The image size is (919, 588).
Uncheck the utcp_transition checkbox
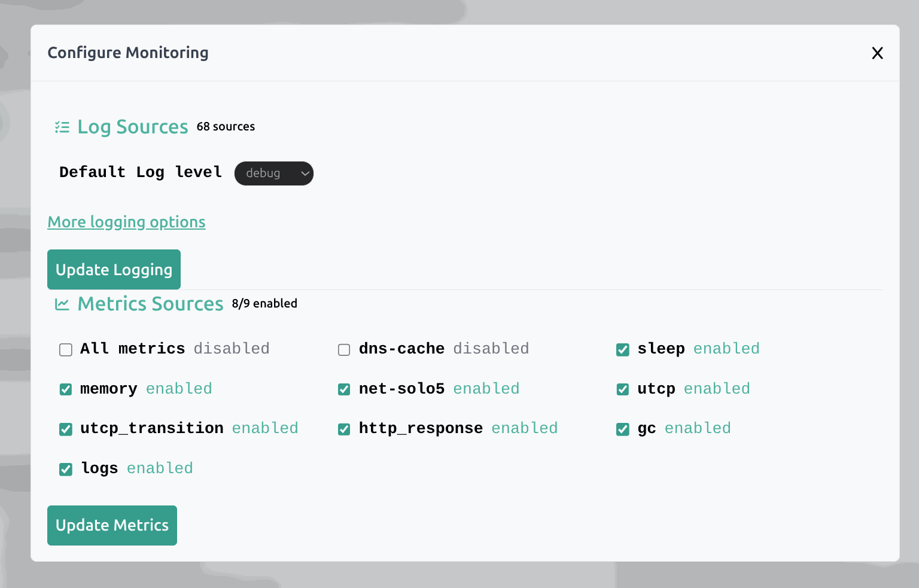point(66,429)
